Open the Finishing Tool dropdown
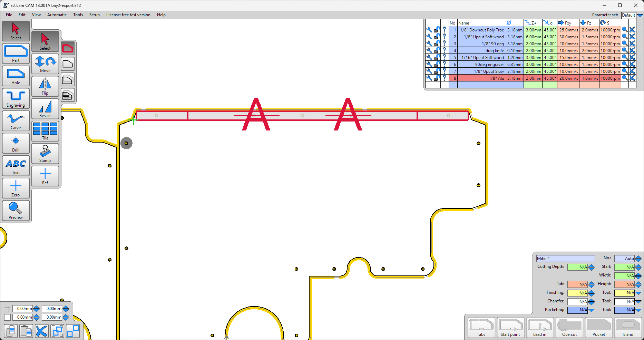This screenshot has height=340, width=644. (x=638, y=293)
